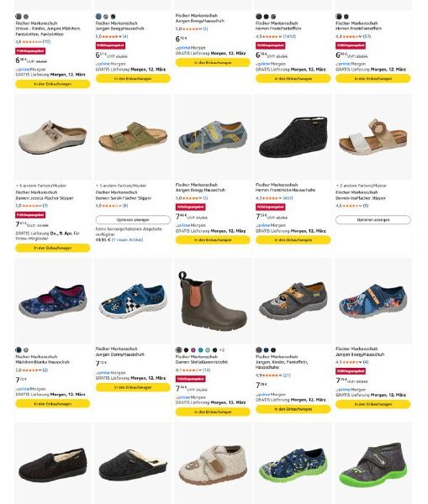
Task: Add Jungen Danny Hausschuh to the cart
Action: tap(133, 387)
